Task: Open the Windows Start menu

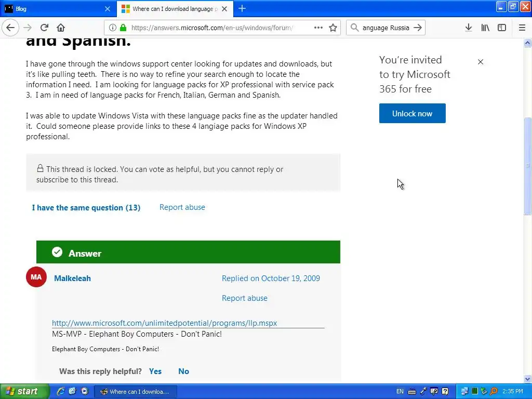Action: 24,392
